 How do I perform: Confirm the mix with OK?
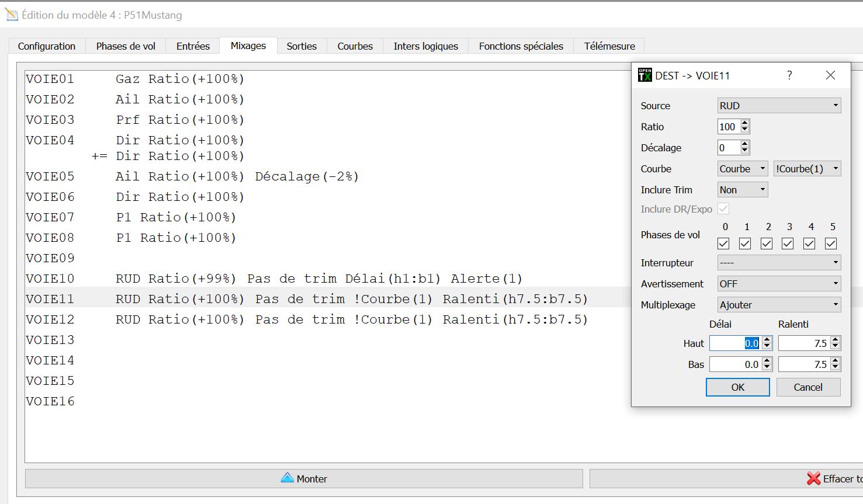pos(737,387)
